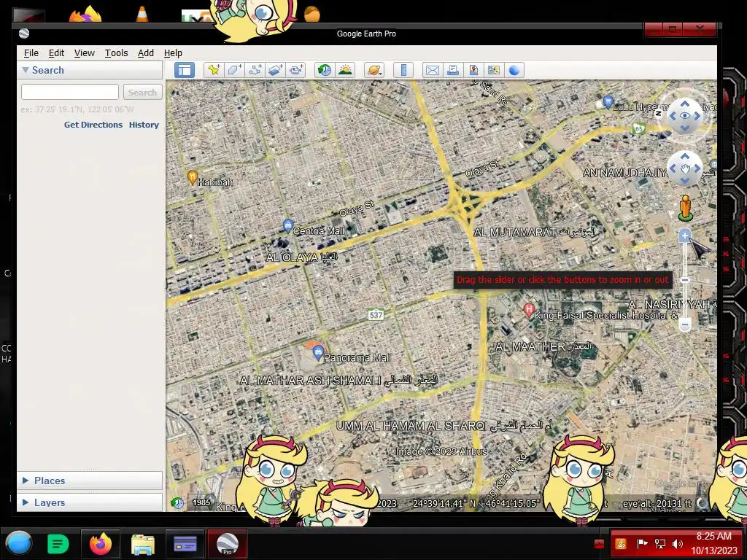
Task: Click King Faisal Specialist Hospital marker
Action: [528, 310]
